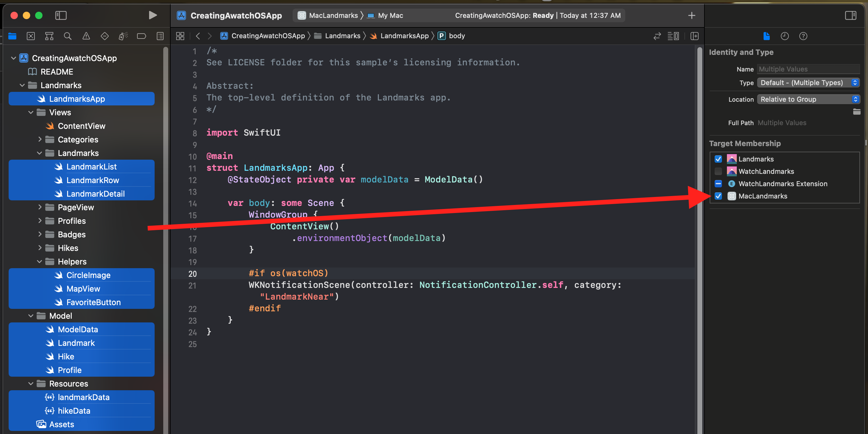
Task: Hide the right inspector panel icon
Action: [850, 15]
